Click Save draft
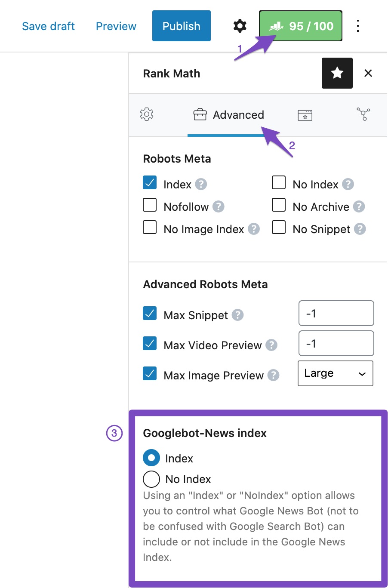The image size is (388, 588). click(49, 26)
